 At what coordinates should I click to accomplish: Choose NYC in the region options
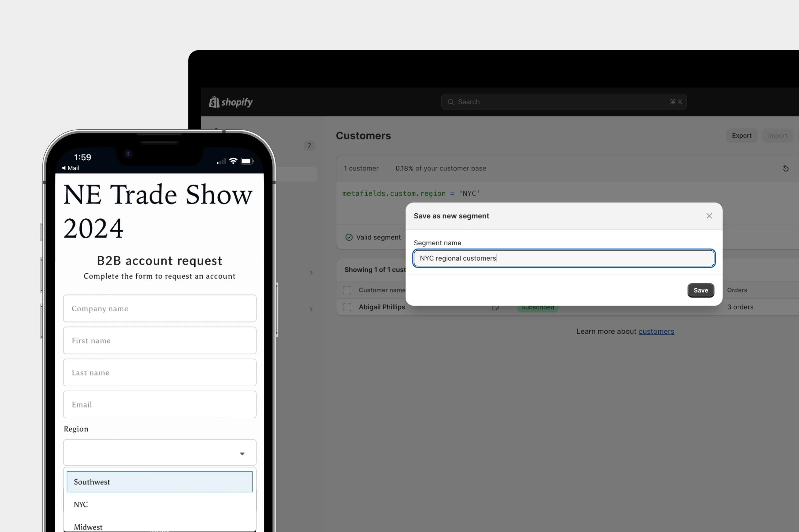(159, 504)
